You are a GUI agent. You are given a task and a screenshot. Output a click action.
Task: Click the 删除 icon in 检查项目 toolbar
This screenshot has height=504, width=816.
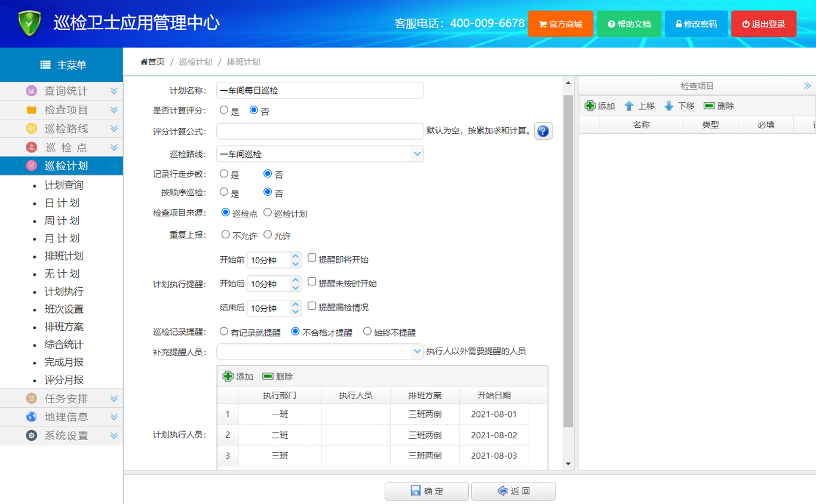[709, 106]
